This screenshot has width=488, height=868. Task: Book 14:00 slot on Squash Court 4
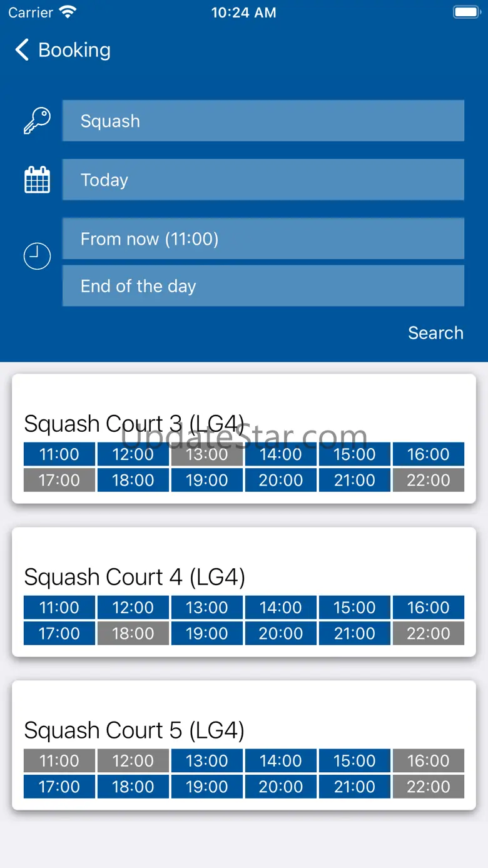coord(281,608)
